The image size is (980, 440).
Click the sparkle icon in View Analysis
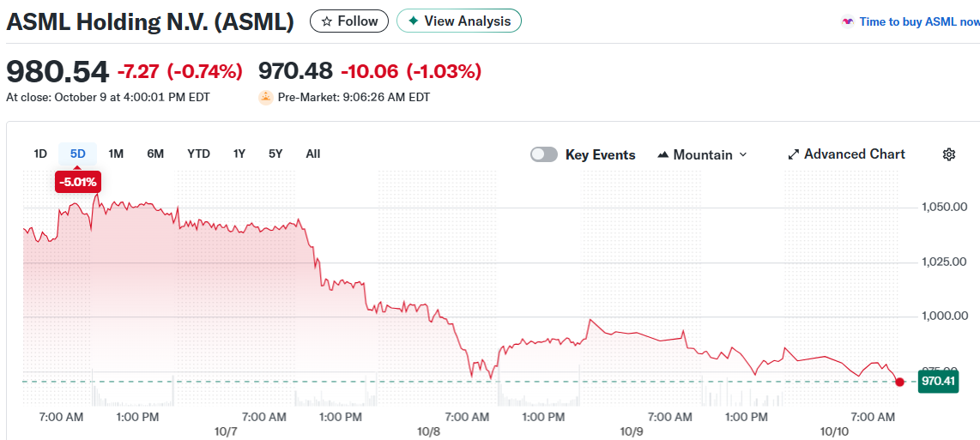[413, 21]
